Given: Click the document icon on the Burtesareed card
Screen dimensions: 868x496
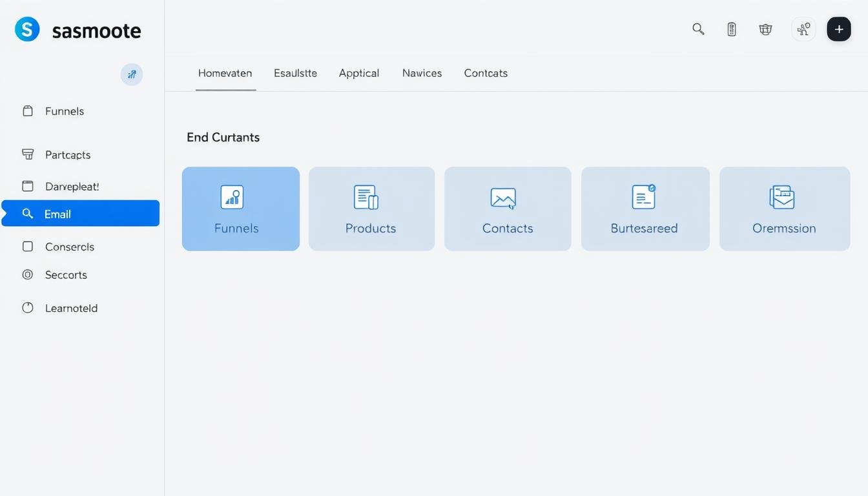Looking at the screenshot, I should coord(643,196).
